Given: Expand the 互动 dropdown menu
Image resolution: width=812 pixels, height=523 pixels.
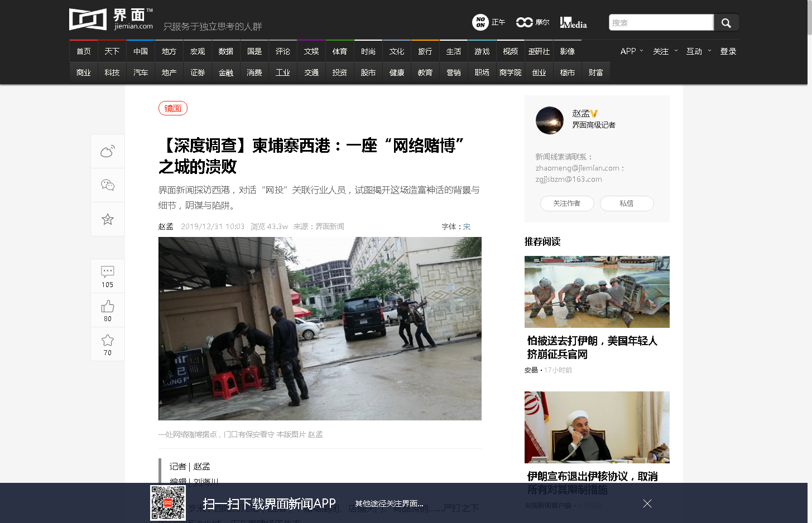Looking at the screenshot, I should coord(699,51).
